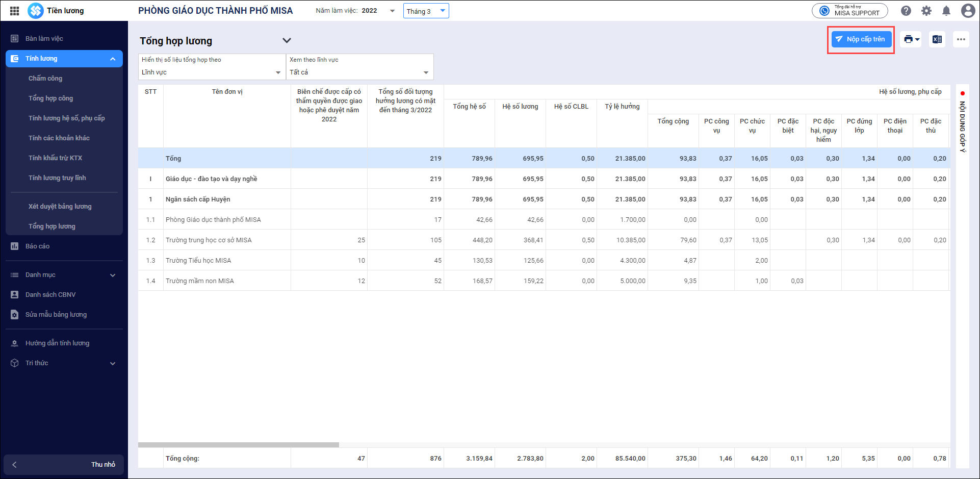
Task: Open Tính các khoản khác
Action: (x=59, y=138)
